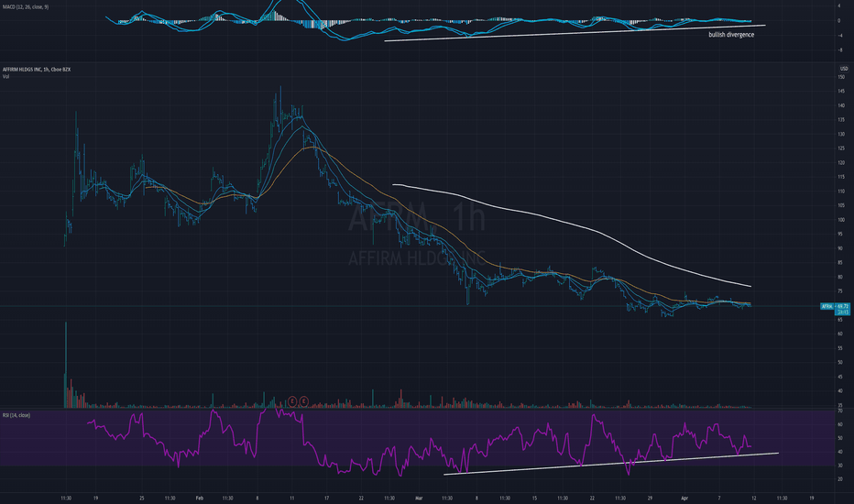Screen dimensions: 854x504
Task: Click the 20 level on RSI scale
Action: (x=840, y=479)
